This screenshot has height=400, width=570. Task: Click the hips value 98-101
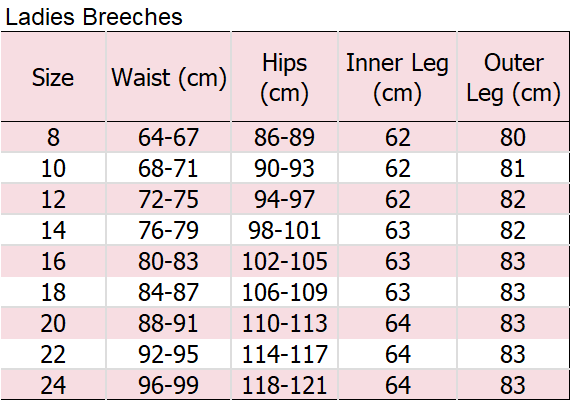click(x=284, y=230)
